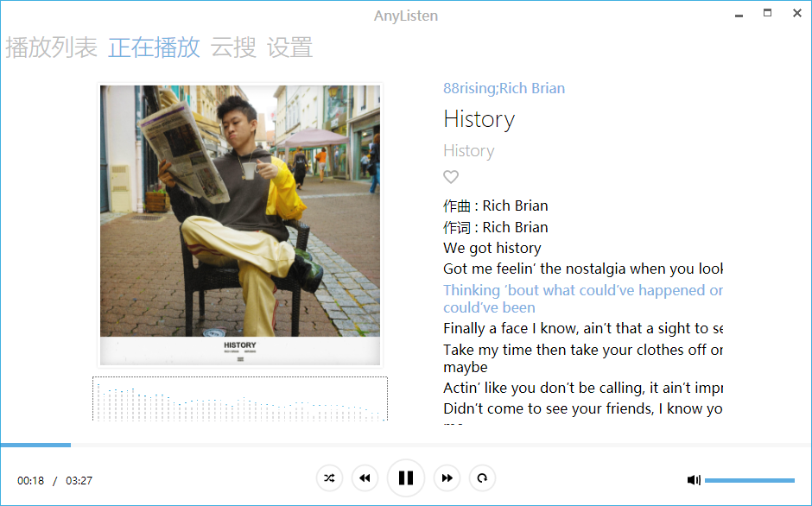Click the total duration 03:27

pos(79,481)
